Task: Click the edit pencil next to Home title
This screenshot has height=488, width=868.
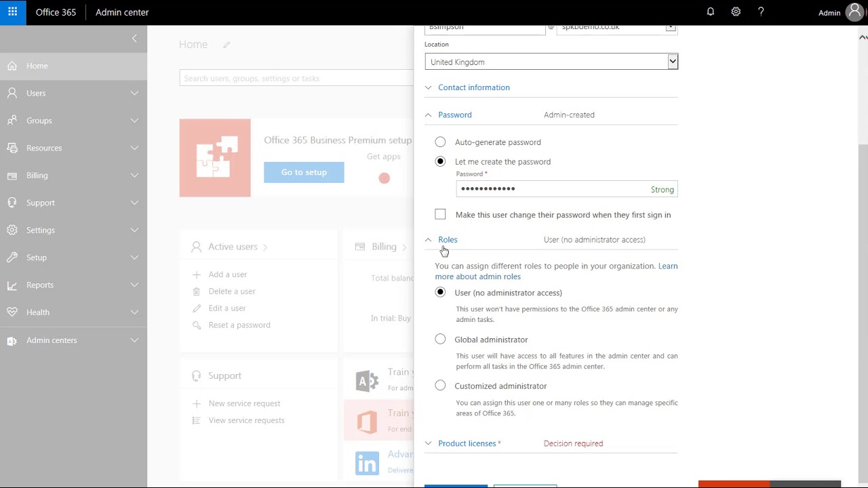Action: [226, 45]
